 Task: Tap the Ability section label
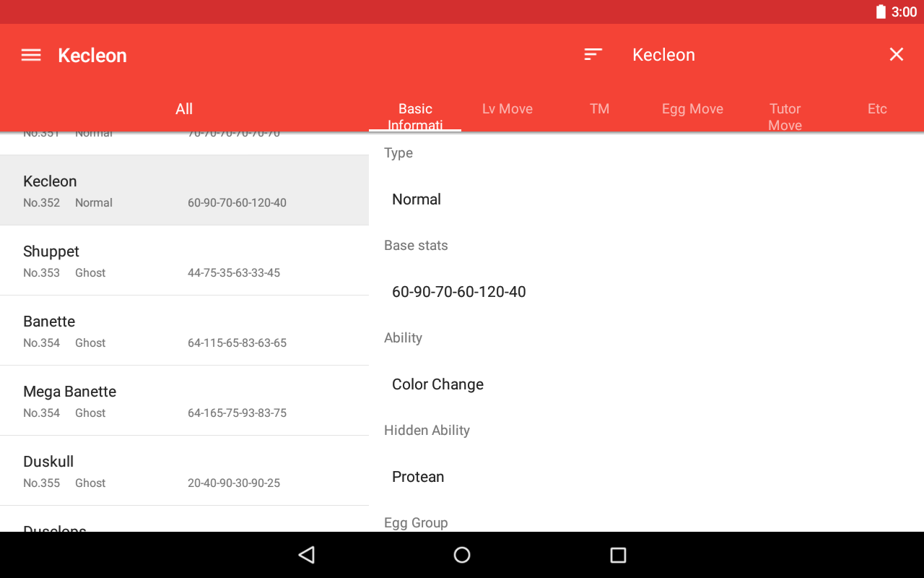(x=403, y=338)
